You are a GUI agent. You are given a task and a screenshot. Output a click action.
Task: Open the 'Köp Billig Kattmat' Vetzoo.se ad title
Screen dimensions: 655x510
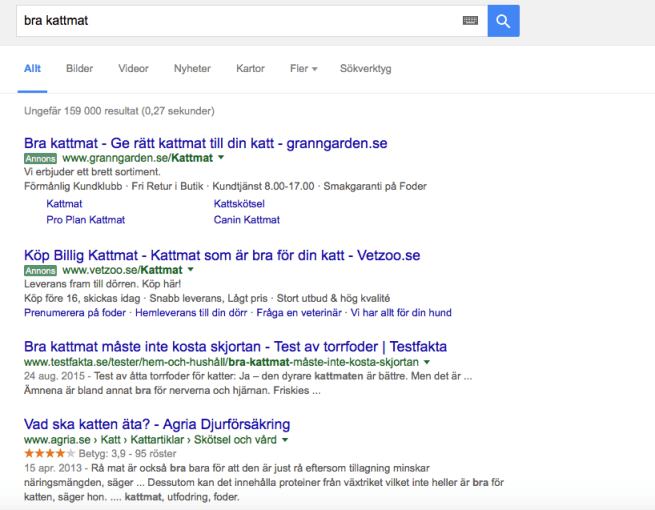(222, 255)
